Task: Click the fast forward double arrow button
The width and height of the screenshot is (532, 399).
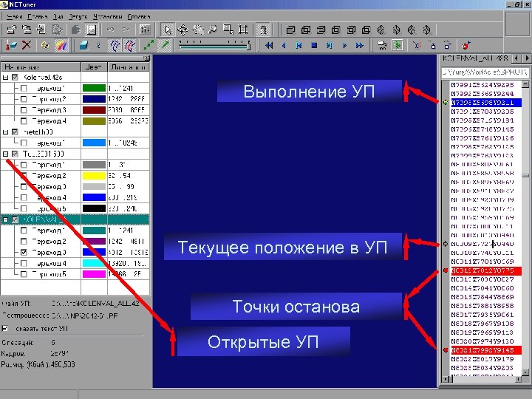Action: [360, 45]
